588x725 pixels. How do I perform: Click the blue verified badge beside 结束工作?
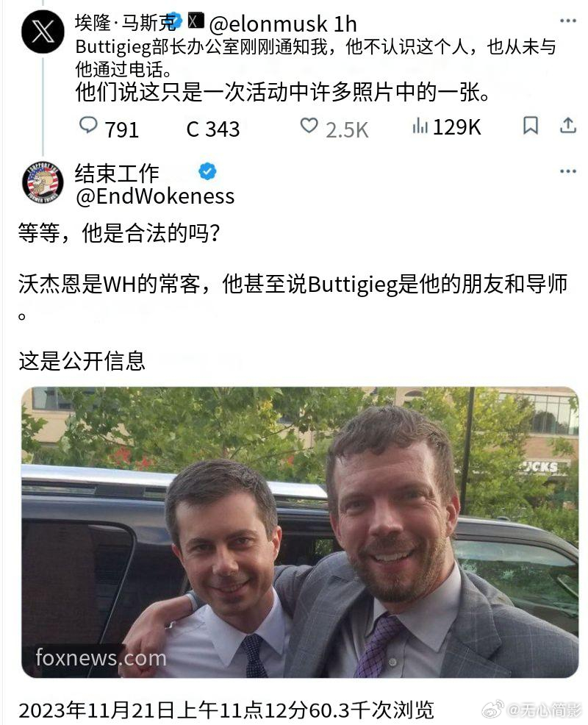pyautogui.click(x=207, y=171)
